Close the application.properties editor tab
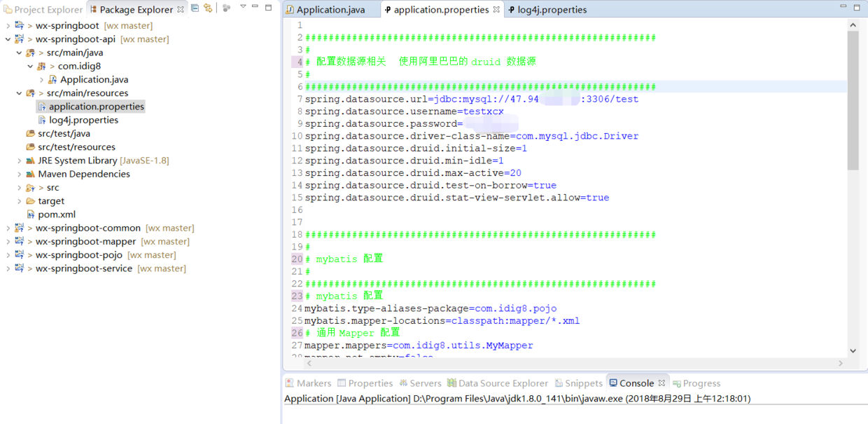868x424 pixels. [x=496, y=10]
